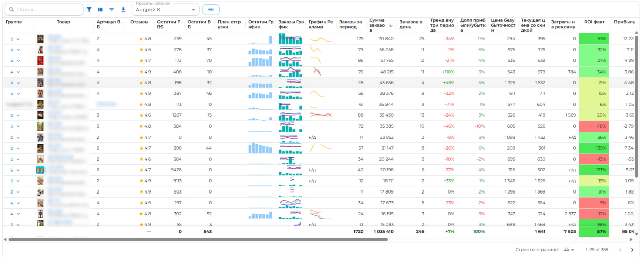Image resolution: width=644 pixels, height=257 pixels.
Task: Click the small abc button next to presets
Action: 211,10
